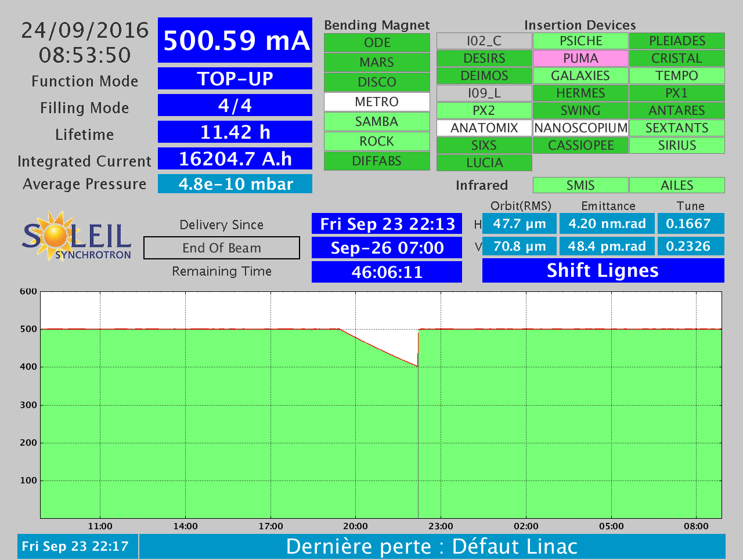Select the DIFFABS beamline cell
Viewport: 743px width, 560px height.
coord(377,161)
